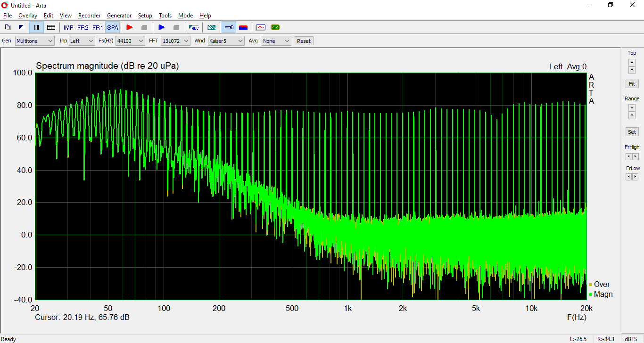Click the New file toolbar icon
The height and width of the screenshot is (343, 644).
click(8, 27)
